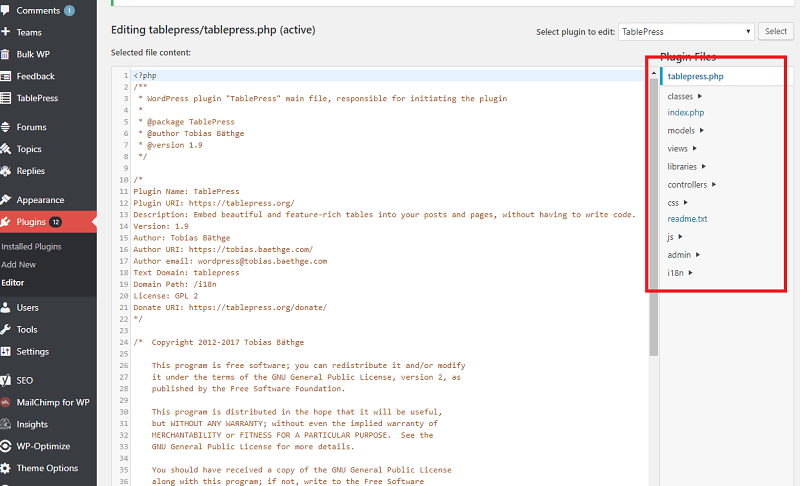This screenshot has width=800, height=486.
Task: Click the Teams plus icon in sidebar
Action: 5,32
